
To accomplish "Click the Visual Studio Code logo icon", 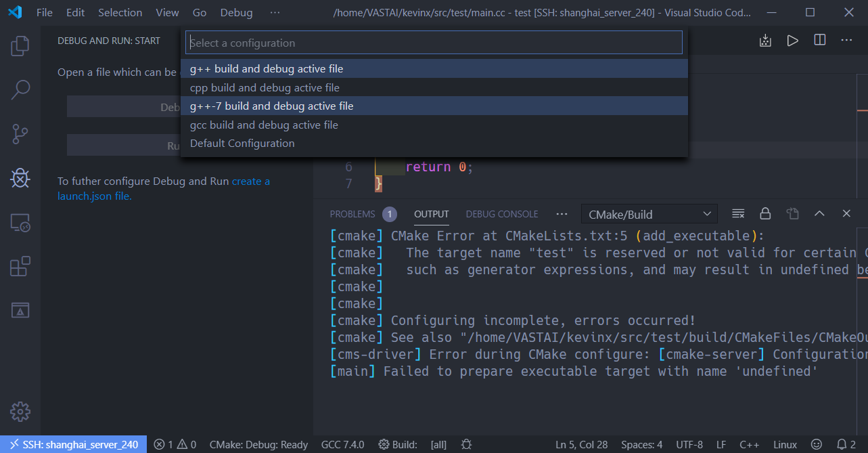I will point(15,12).
